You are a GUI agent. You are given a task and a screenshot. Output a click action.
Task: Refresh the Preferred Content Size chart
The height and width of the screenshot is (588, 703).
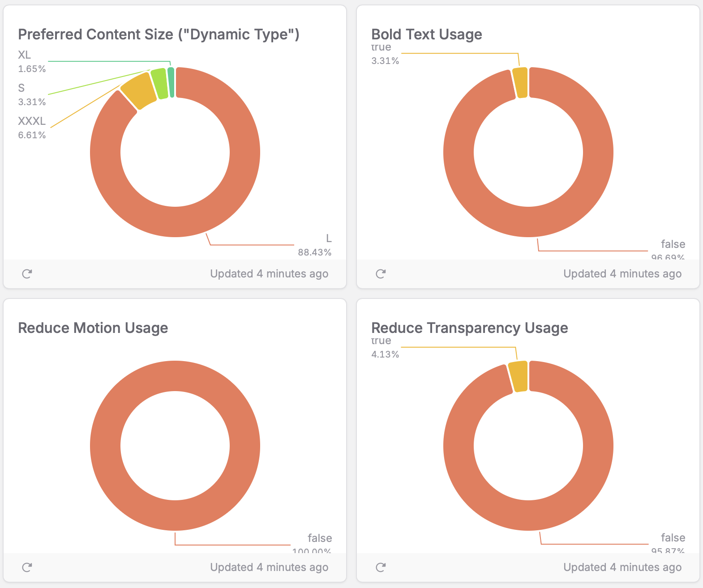(x=27, y=274)
